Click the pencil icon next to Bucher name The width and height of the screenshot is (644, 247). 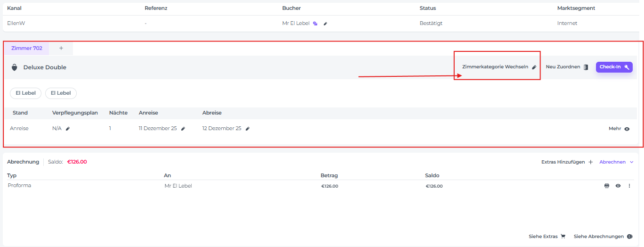click(325, 24)
